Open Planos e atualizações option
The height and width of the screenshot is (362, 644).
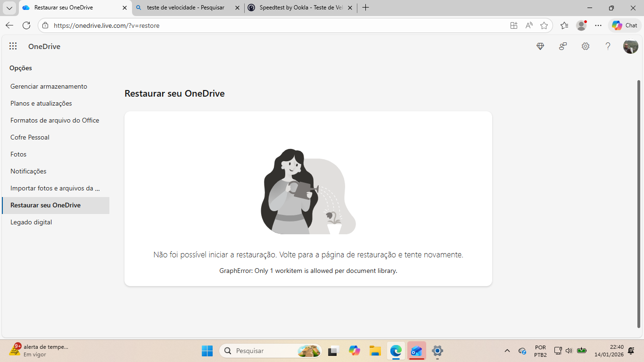pos(56,103)
